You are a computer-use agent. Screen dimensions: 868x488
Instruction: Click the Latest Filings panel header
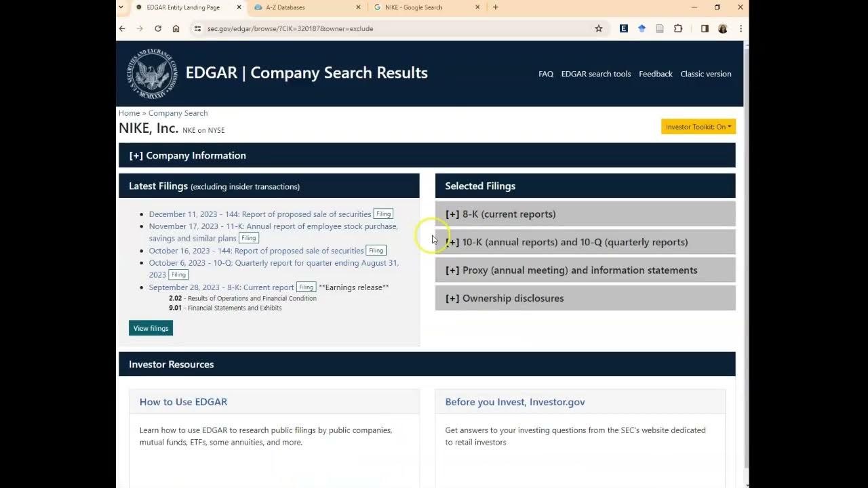pos(269,186)
